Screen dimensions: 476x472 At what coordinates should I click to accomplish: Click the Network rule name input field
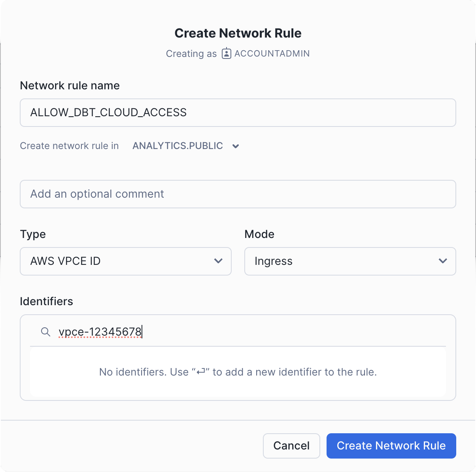238,113
